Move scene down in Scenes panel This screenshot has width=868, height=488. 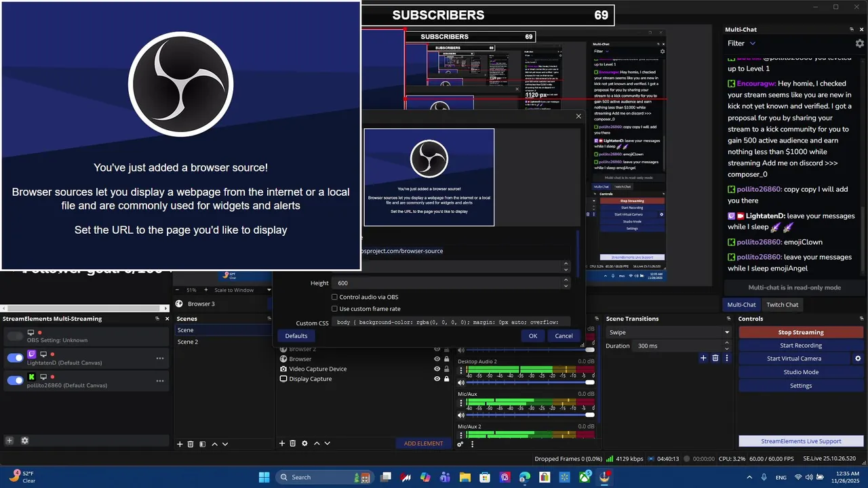click(x=225, y=444)
